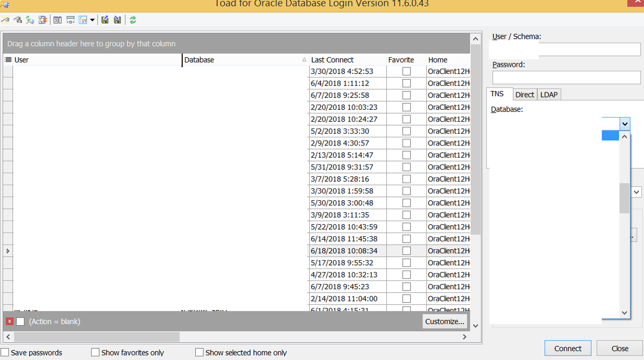Image resolution: width=644 pixels, height=360 pixels.
Task: Click the Close button
Action: coord(620,348)
